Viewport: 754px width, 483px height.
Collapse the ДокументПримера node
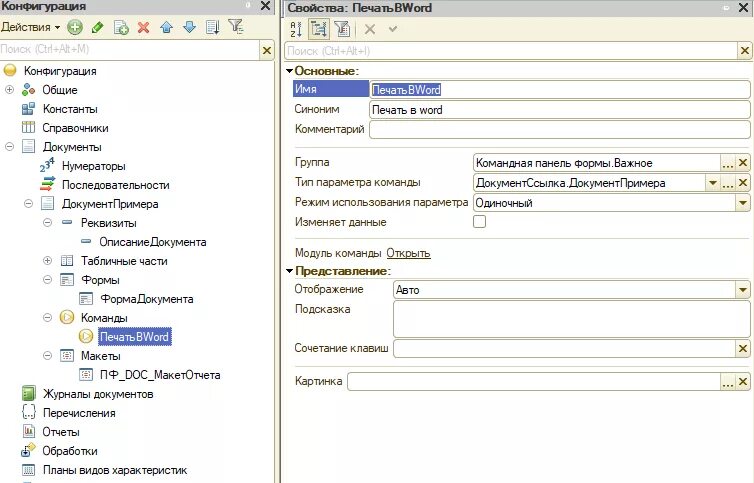pos(28,204)
